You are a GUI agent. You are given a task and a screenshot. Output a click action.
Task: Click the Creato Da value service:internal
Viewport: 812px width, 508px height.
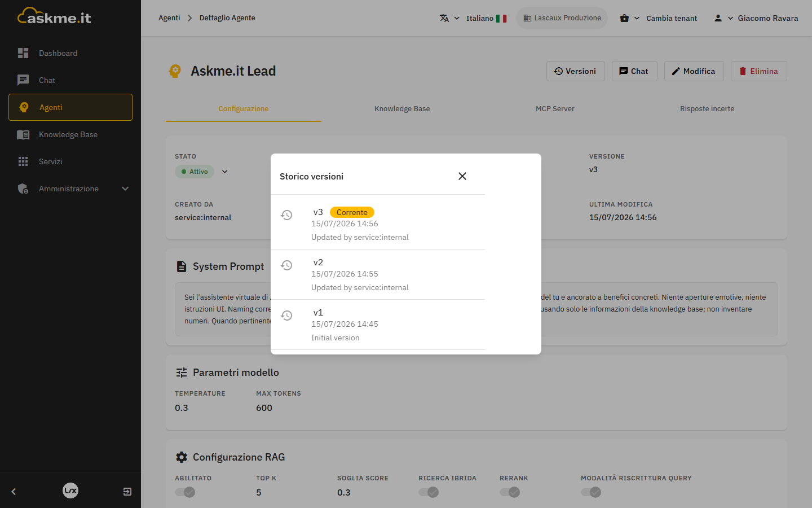click(x=203, y=217)
